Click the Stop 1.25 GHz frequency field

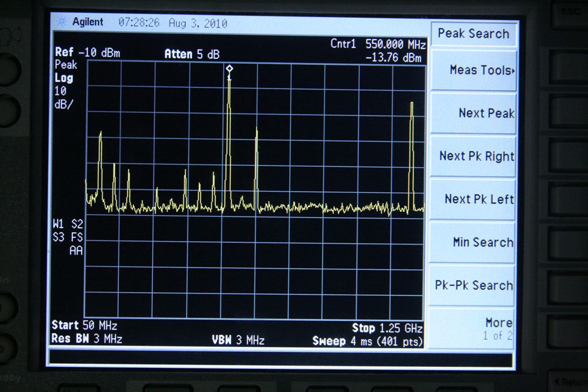(387, 328)
